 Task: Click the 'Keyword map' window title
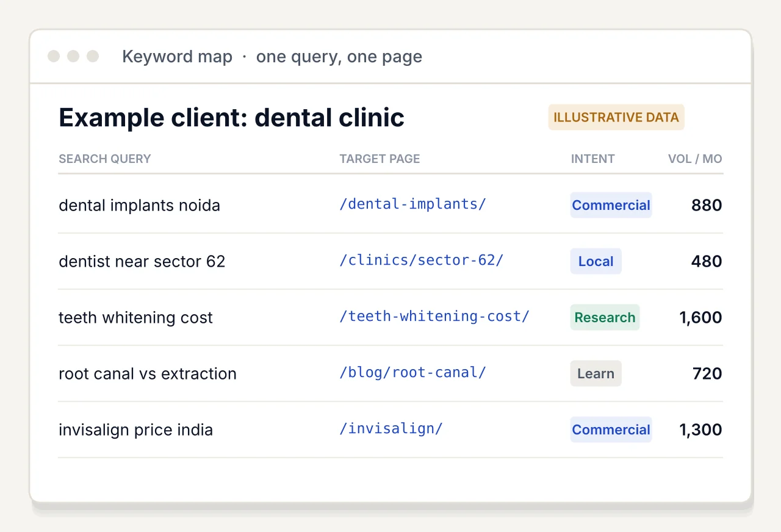tap(177, 57)
